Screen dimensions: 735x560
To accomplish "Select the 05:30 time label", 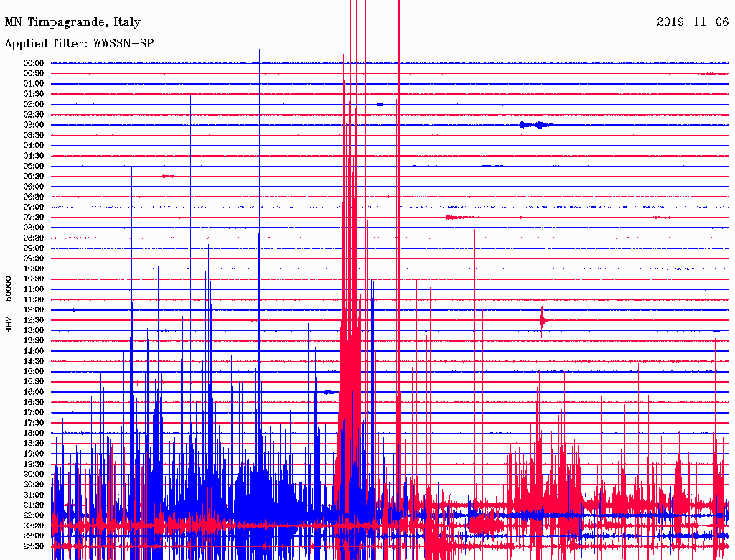I will point(34,176).
